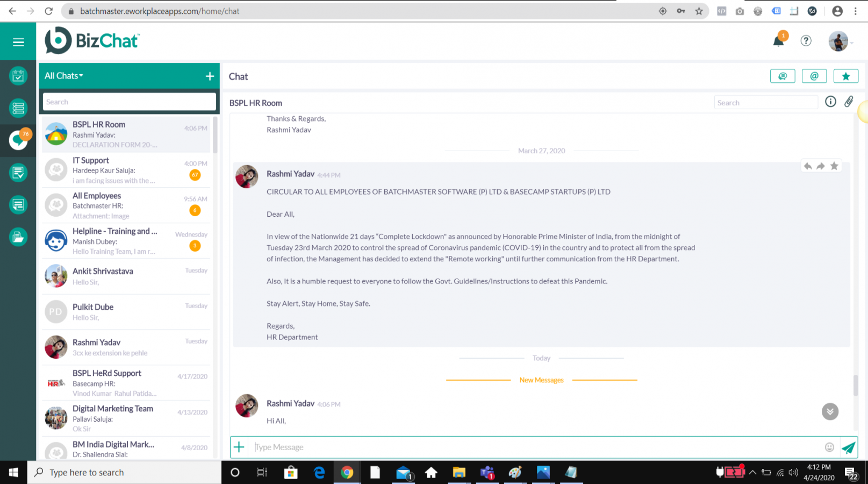Open the user profile avatar menu
The height and width of the screenshot is (484, 868).
click(x=838, y=41)
